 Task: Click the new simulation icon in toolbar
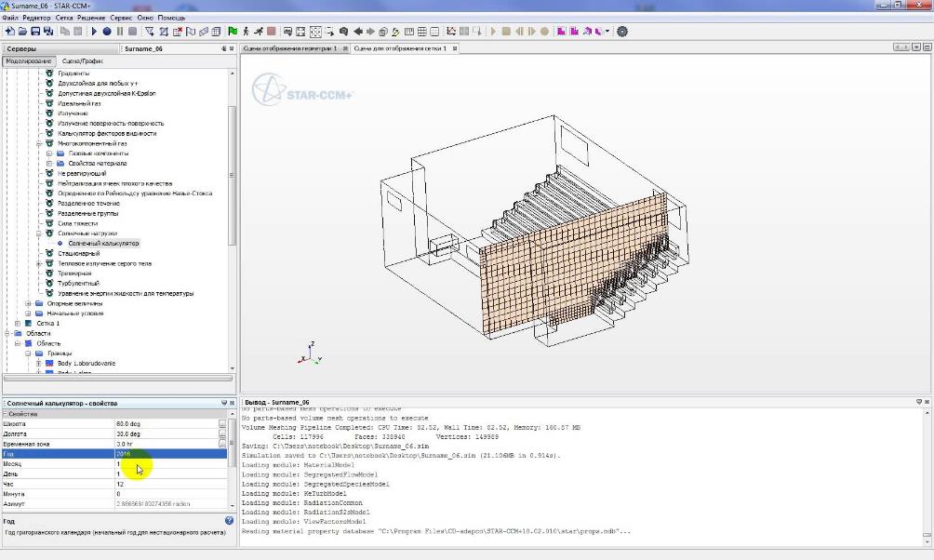click(9, 32)
